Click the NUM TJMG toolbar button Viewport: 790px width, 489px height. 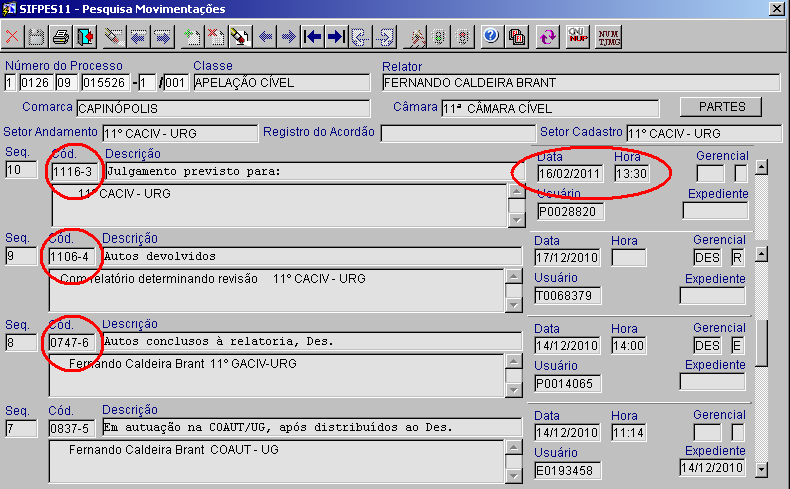tap(609, 37)
